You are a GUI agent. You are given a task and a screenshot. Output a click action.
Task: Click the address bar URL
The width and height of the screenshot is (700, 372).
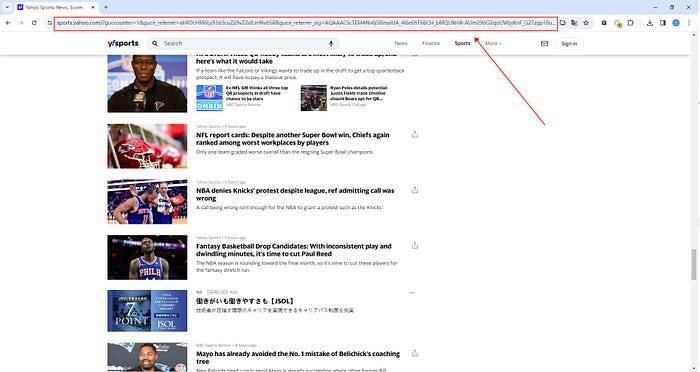(x=306, y=23)
